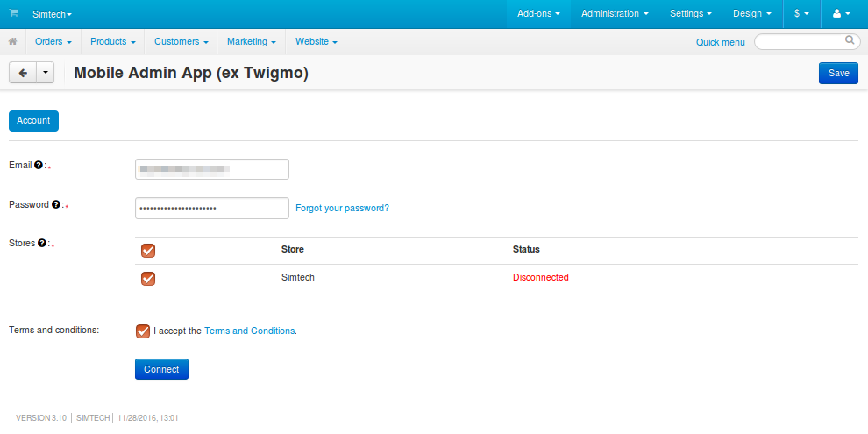Open the Settings dropdown menu
Viewport: 868px width, 434px height.
click(691, 14)
